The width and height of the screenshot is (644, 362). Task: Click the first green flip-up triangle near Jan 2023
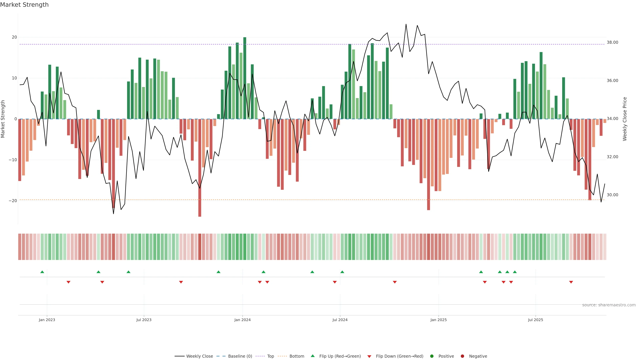[42, 272]
